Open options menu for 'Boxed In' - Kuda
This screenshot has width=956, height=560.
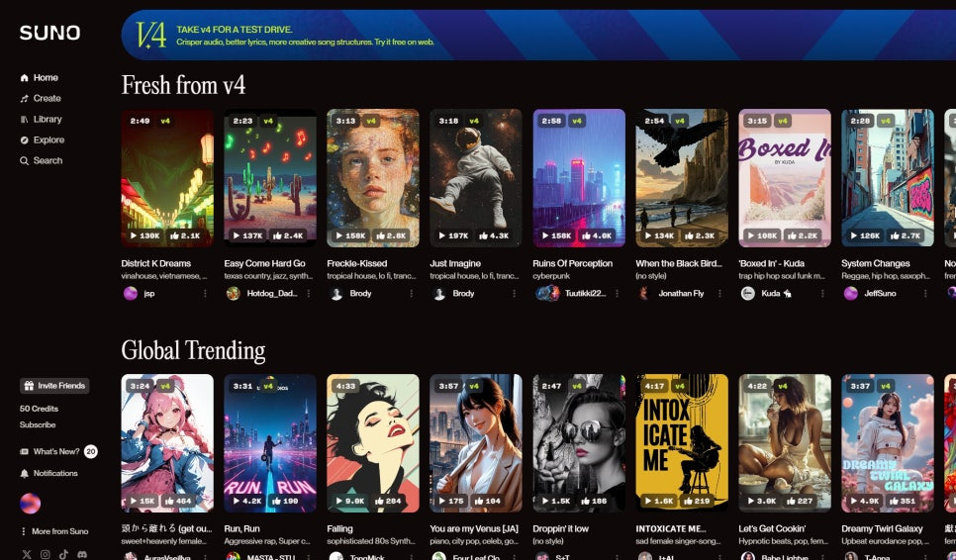point(822,293)
